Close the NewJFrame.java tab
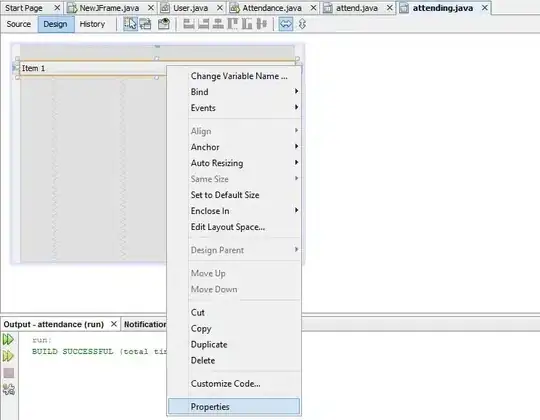The height and width of the screenshot is (420, 540). click(x=151, y=8)
